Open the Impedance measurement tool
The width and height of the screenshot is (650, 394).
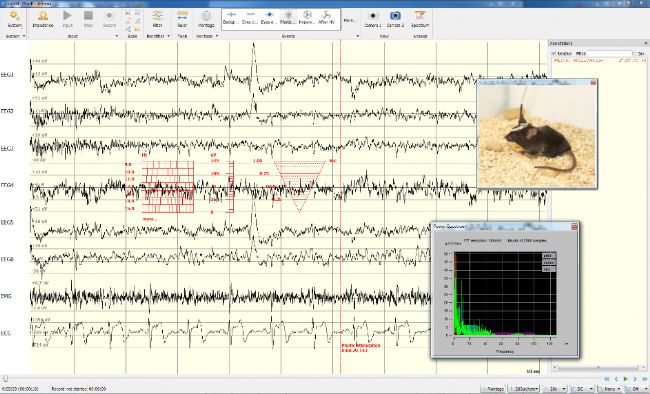click(x=43, y=19)
